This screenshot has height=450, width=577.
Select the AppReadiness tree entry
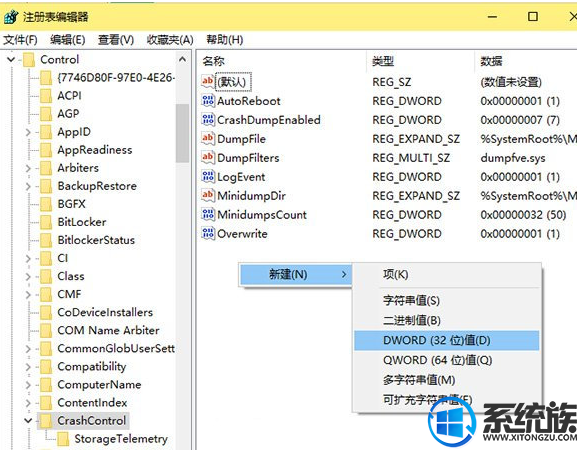tap(95, 150)
